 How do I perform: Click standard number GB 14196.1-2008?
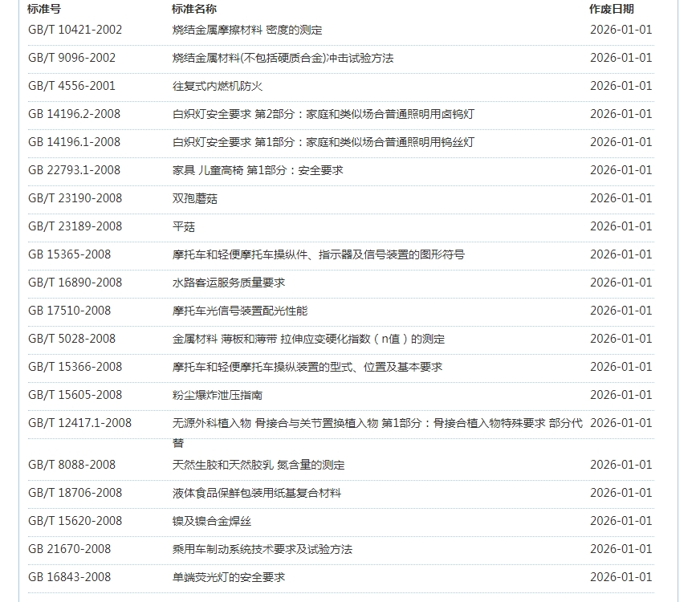pos(74,142)
